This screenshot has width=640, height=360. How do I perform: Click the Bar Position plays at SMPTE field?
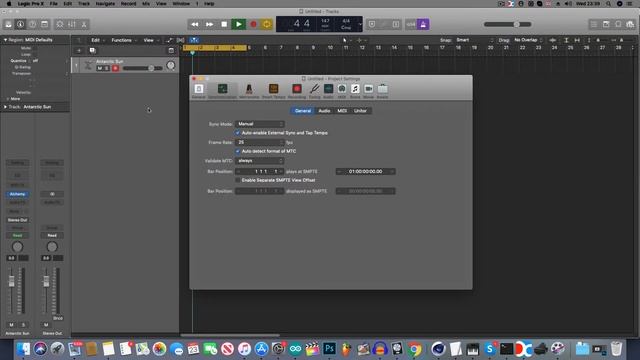tap(260, 171)
